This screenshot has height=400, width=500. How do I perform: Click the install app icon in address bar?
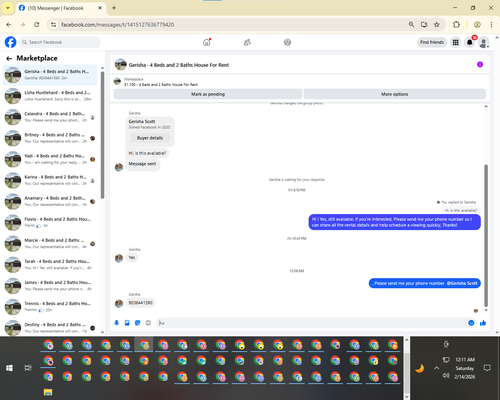coord(424,25)
